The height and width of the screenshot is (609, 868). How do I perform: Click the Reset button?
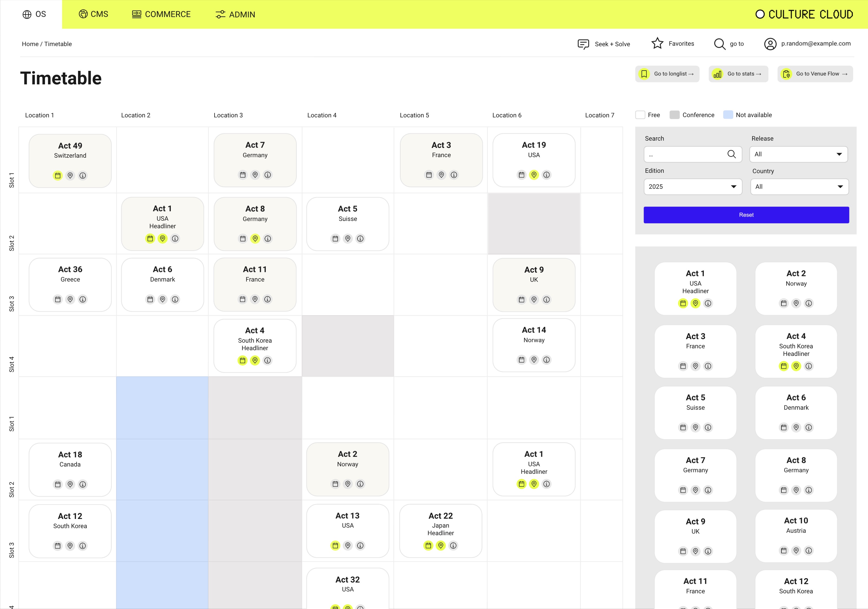(746, 215)
